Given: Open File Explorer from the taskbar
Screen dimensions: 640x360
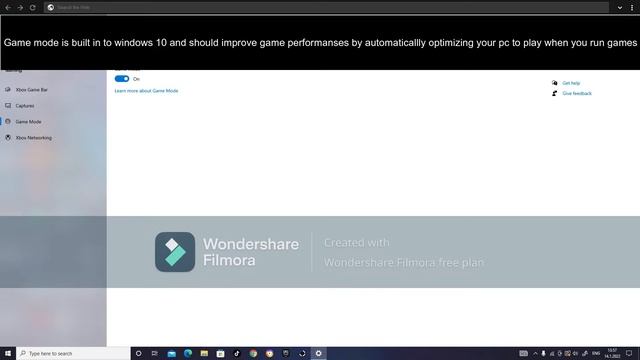Looking at the screenshot, I should (x=204, y=353).
